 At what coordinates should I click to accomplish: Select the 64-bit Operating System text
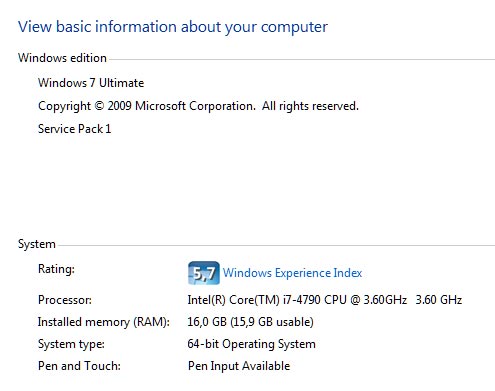pos(251,344)
